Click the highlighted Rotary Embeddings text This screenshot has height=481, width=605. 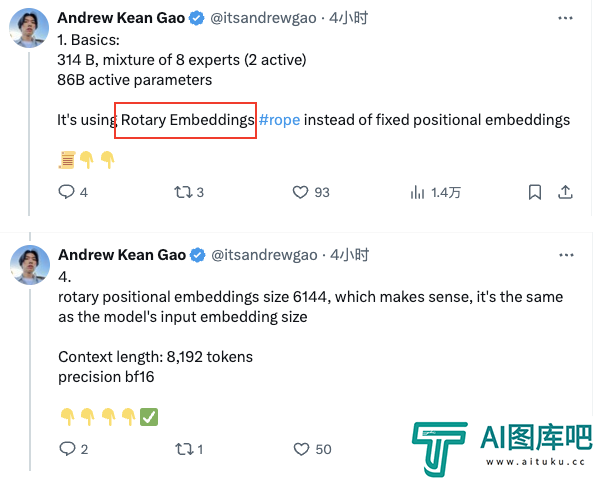tap(187, 120)
